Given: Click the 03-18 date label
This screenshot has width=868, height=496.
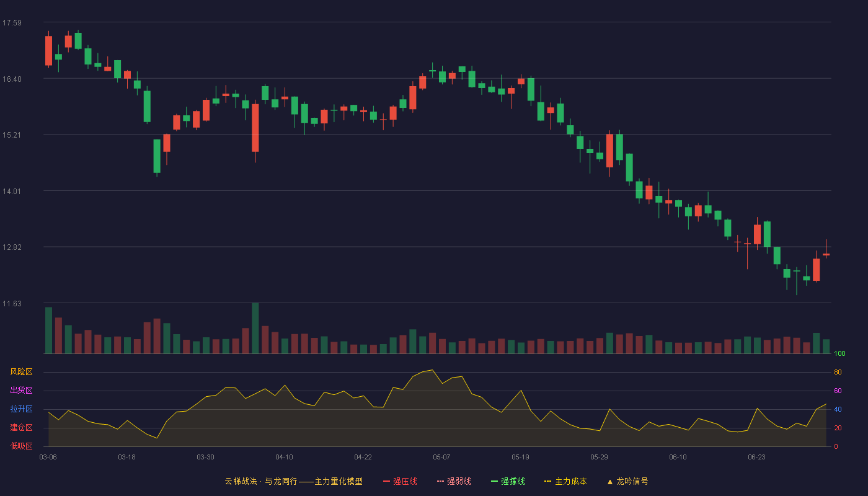Looking at the screenshot, I should point(126,457).
